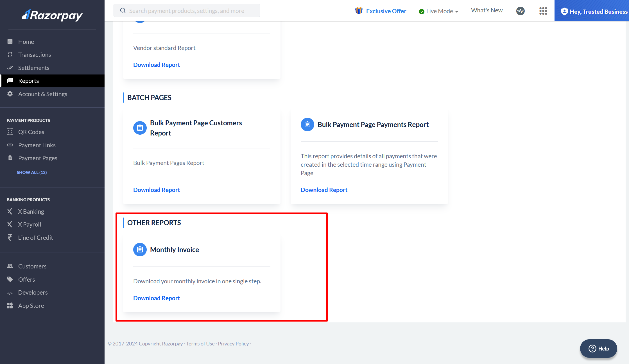
Task: Open Settlements in the sidebar
Action: point(33,68)
